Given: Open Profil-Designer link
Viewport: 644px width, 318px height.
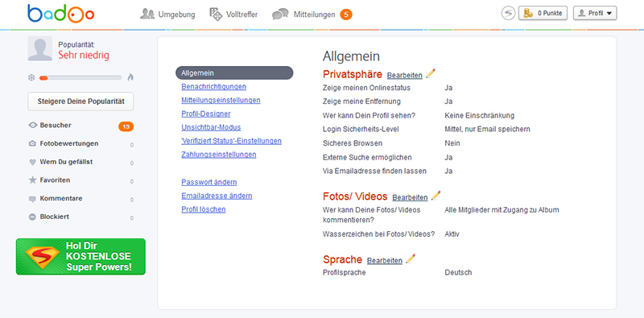Looking at the screenshot, I should (206, 114).
